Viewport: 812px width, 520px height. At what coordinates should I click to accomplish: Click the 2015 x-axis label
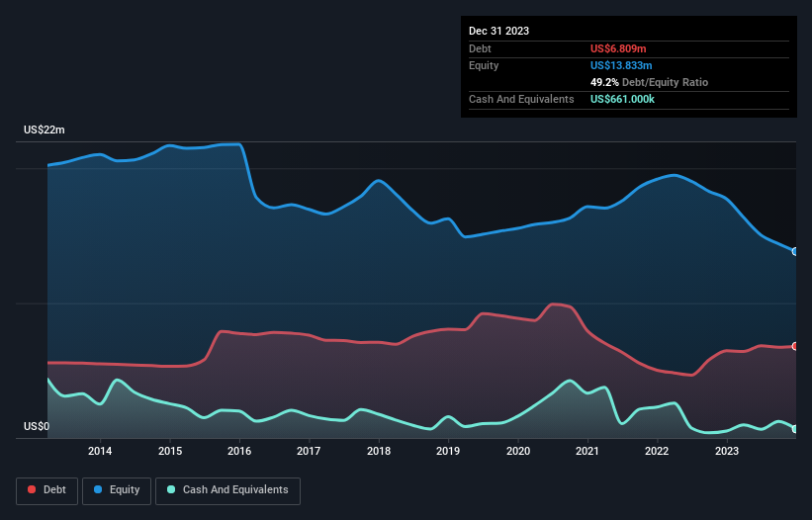click(x=170, y=451)
